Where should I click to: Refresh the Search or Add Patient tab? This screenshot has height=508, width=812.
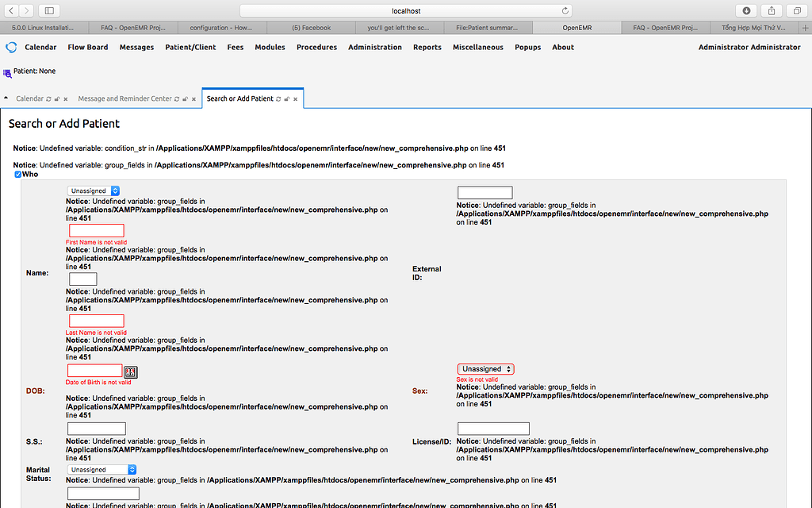[278, 98]
